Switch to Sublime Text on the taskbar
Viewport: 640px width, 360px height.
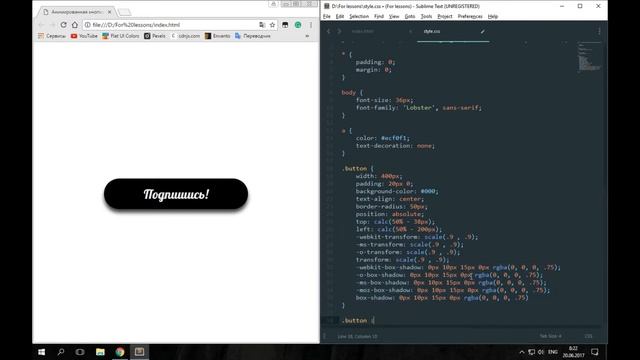(x=139, y=352)
